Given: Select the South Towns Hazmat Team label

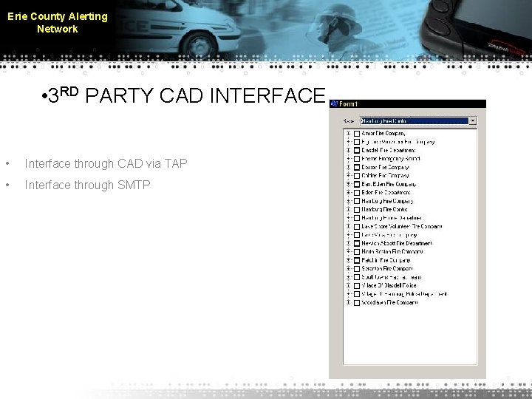Looking at the screenshot, I should [391, 277].
